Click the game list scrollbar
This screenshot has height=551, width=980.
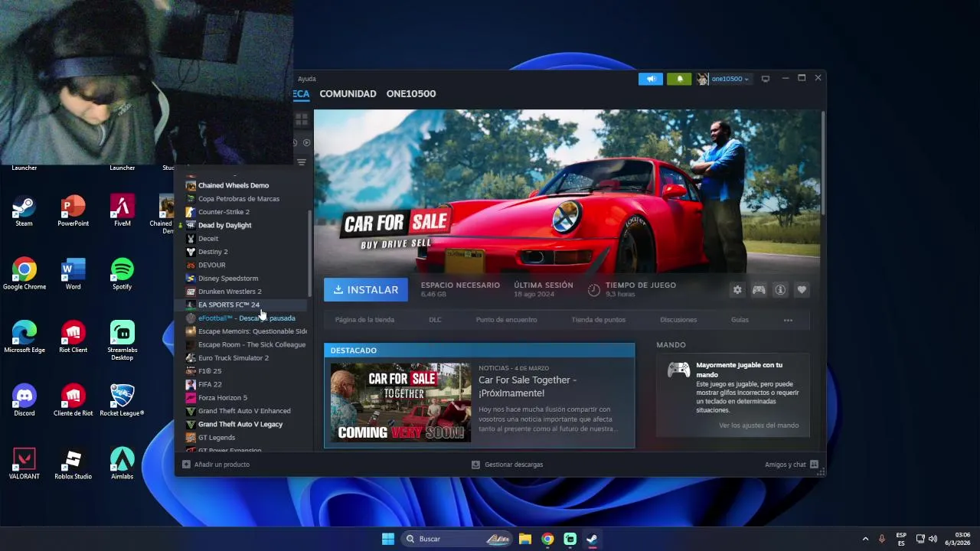[310, 254]
